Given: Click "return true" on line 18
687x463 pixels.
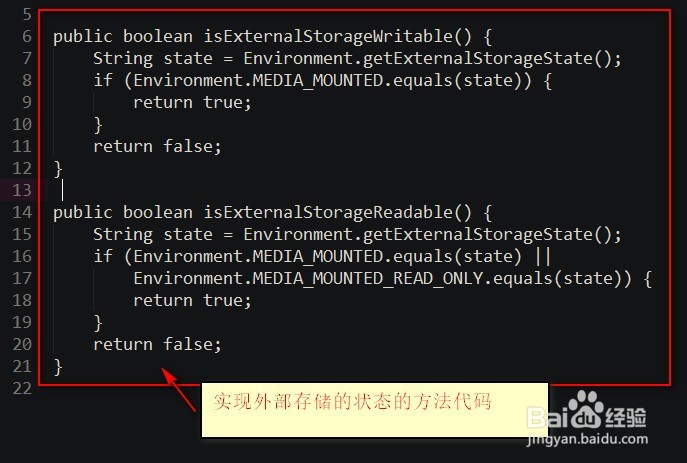Looking at the screenshot, I should [x=192, y=300].
